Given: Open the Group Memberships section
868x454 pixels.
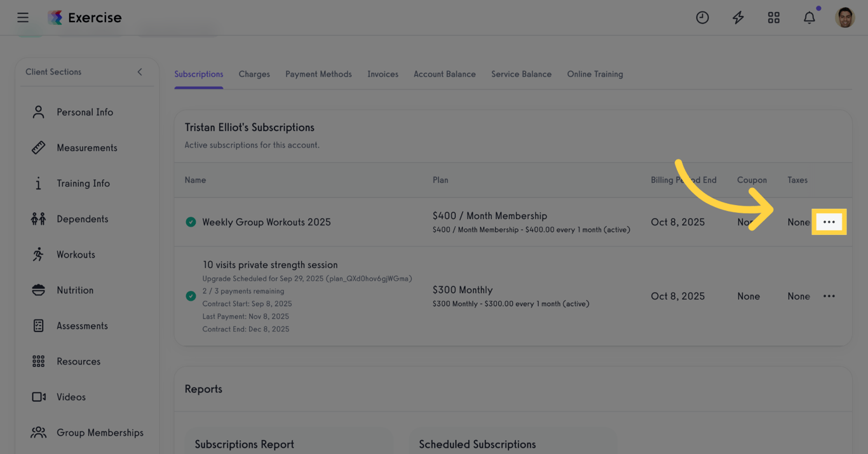Looking at the screenshot, I should coord(100,432).
